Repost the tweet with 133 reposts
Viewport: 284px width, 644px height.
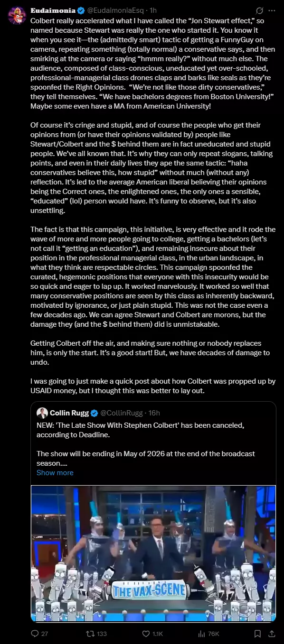point(95,634)
